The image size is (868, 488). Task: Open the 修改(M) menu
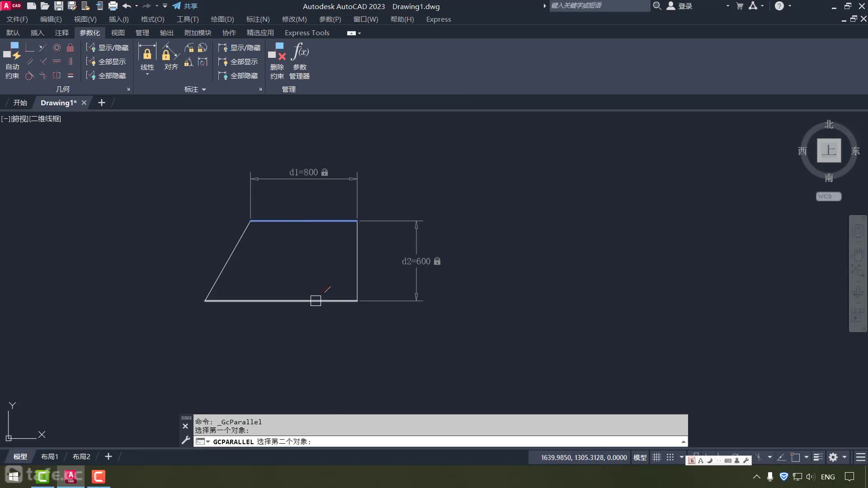click(x=294, y=19)
